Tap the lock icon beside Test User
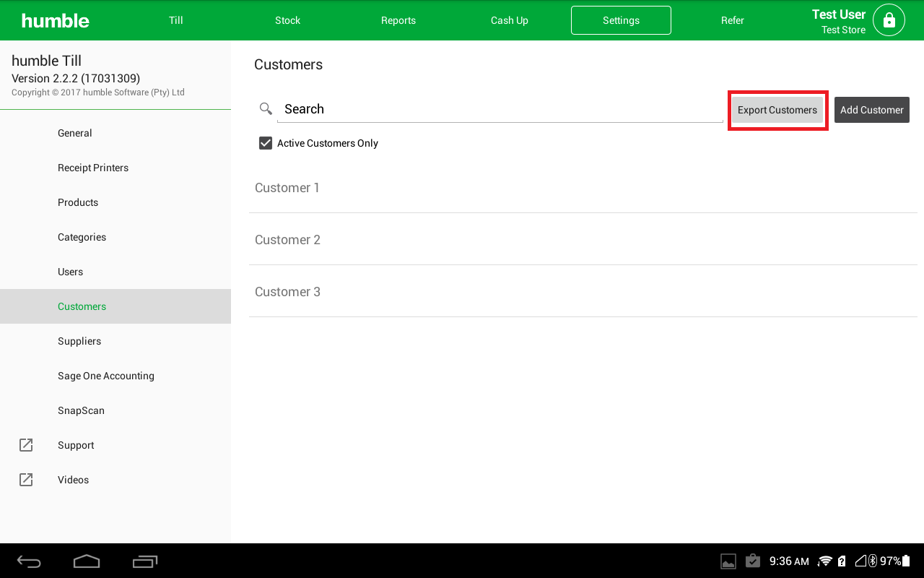Screen dimensions: 924x578 (889, 20)
